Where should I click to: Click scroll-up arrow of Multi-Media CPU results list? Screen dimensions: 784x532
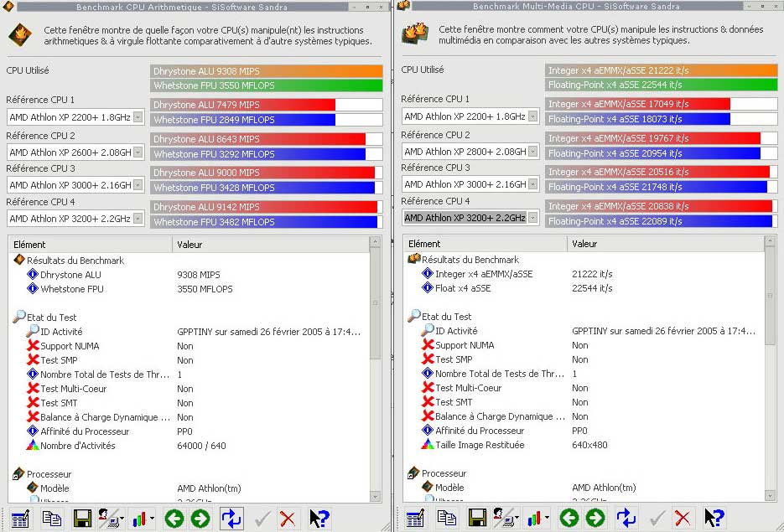coord(770,241)
